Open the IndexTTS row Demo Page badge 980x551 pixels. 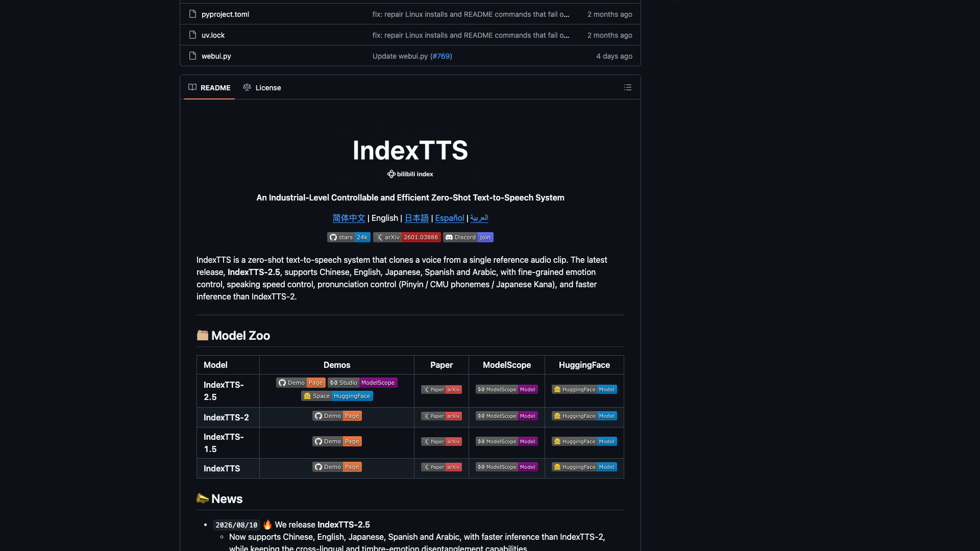[x=337, y=467]
